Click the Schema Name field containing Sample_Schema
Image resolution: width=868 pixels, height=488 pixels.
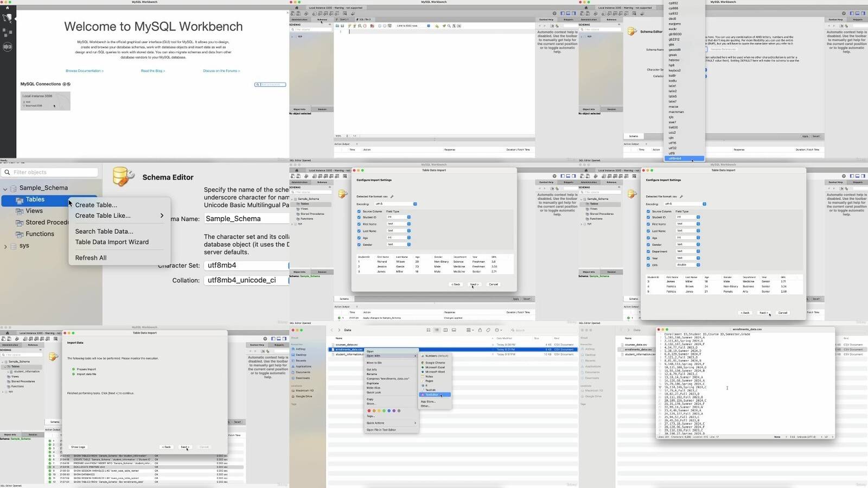(x=247, y=219)
